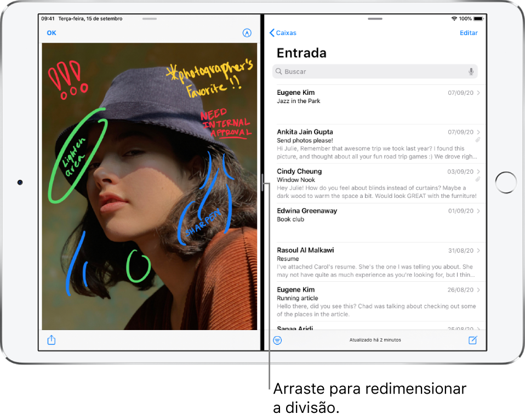The image size is (525, 420).
Task: Open the filter mailbox icon
Action: tap(277, 340)
